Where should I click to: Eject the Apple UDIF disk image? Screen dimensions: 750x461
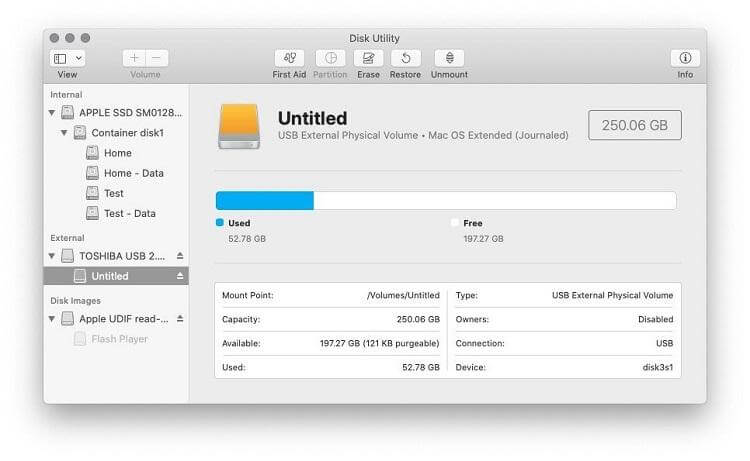180,319
